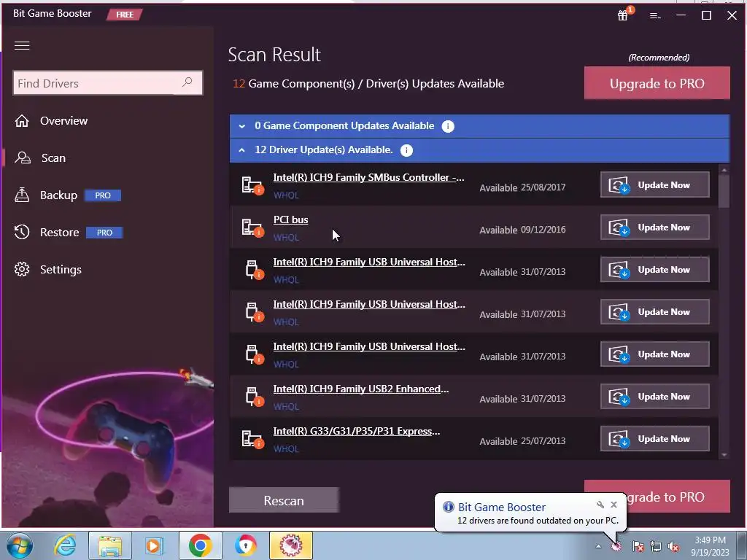The image size is (747, 560).
Task: Open Windows Explorer folder on taskbar
Action: tap(110, 545)
